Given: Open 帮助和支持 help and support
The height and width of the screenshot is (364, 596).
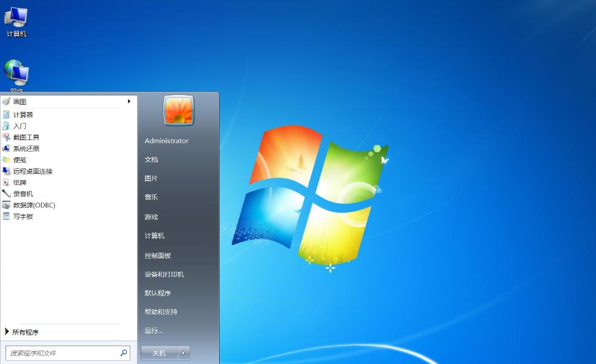Looking at the screenshot, I should 161,311.
